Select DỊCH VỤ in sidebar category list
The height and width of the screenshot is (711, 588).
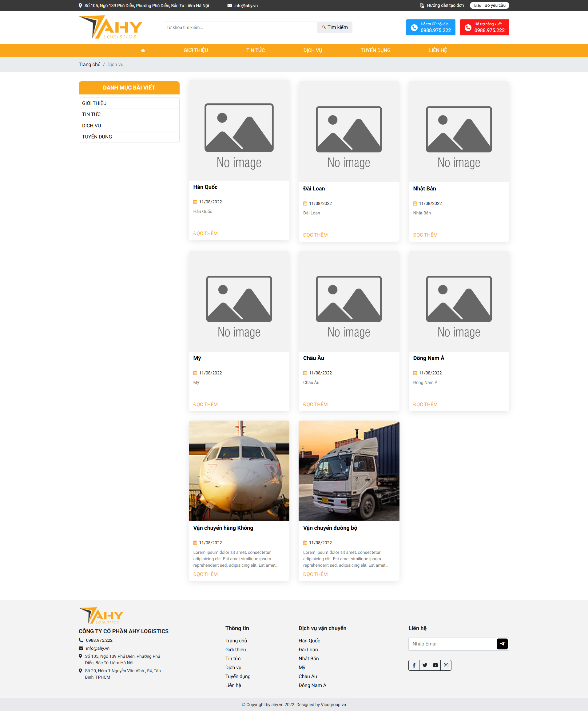click(x=91, y=126)
